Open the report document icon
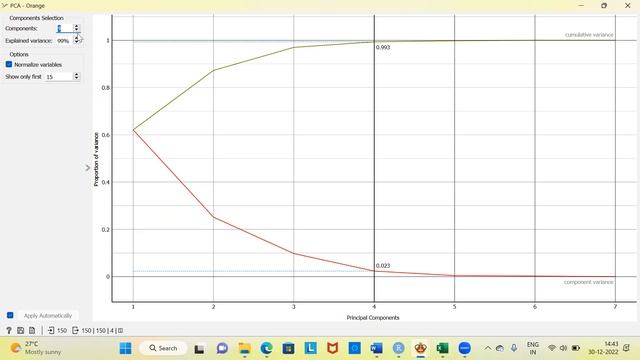 pyautogui.click(x=32, y=331)
